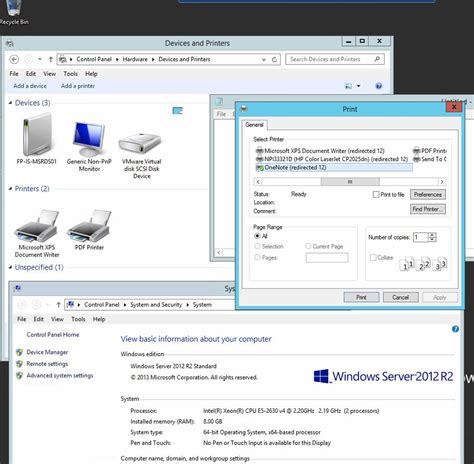Expand arrow after System and Security breadcrumb
This screenshot has width=474, height=464.
tap(187, 305)
